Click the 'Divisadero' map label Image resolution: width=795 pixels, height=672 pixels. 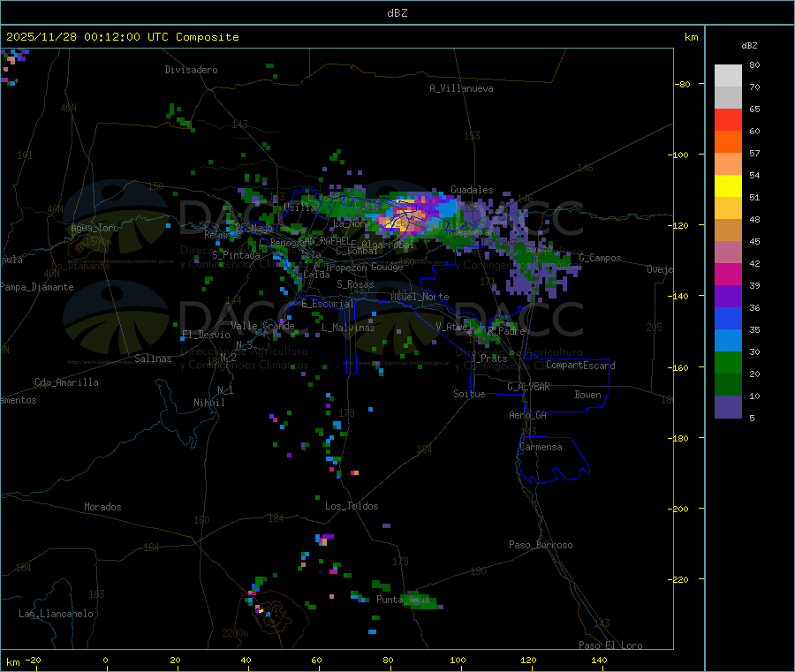pyautogui.click(x=191, y=70)
